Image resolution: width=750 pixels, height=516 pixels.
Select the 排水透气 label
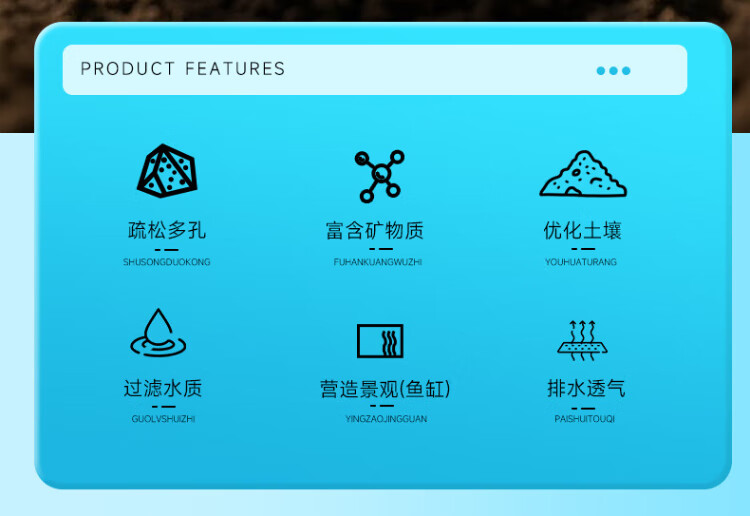586,388
